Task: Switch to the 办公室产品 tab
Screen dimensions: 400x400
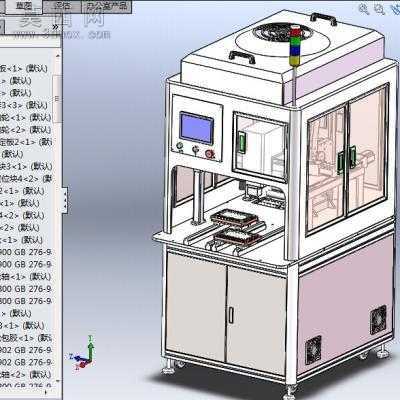Action: (x=107, y=6)
